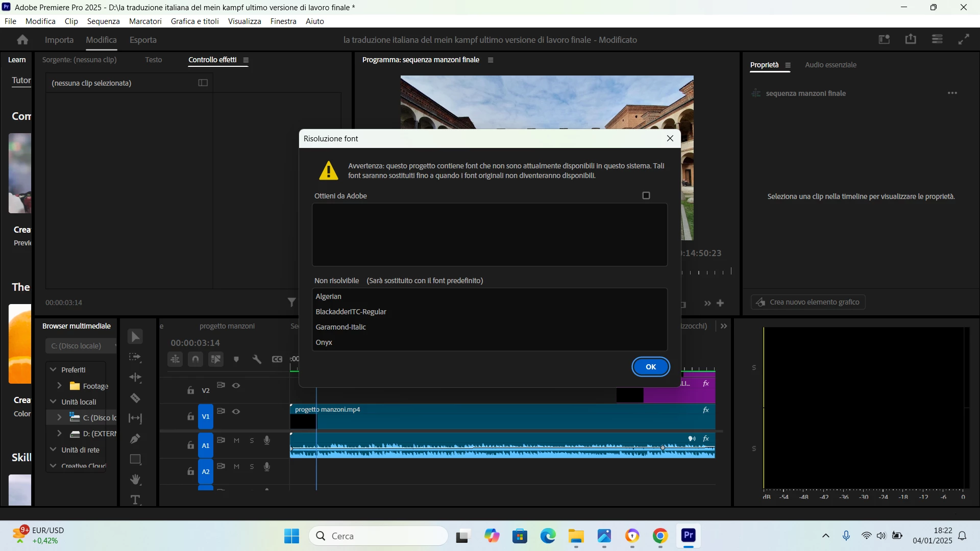Click OK in Risoluzione font dialog
Screen dimensions: 980x551
pos(651,367)
